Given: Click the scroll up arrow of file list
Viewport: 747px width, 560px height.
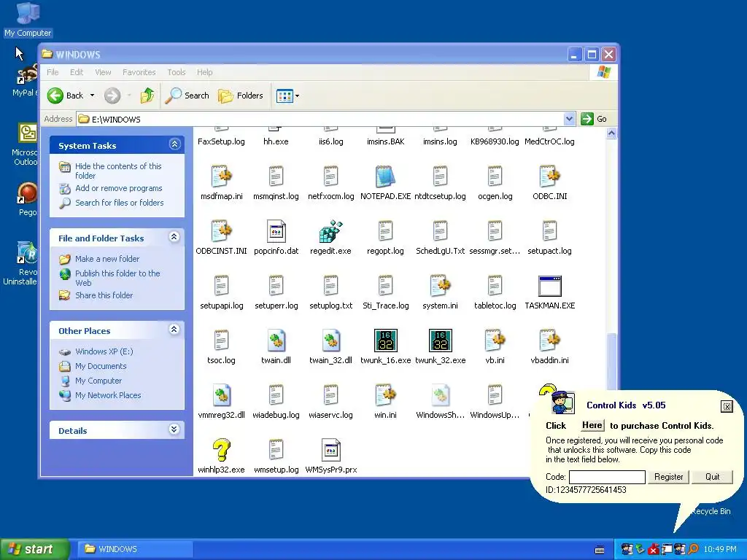Looking at the screenshot, I should tap(612, 134).
